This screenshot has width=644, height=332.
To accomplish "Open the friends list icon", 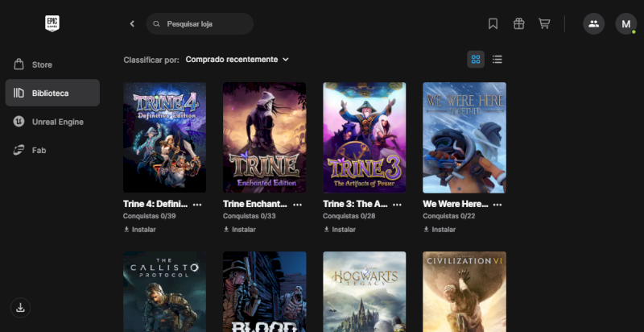I will 593,24.
